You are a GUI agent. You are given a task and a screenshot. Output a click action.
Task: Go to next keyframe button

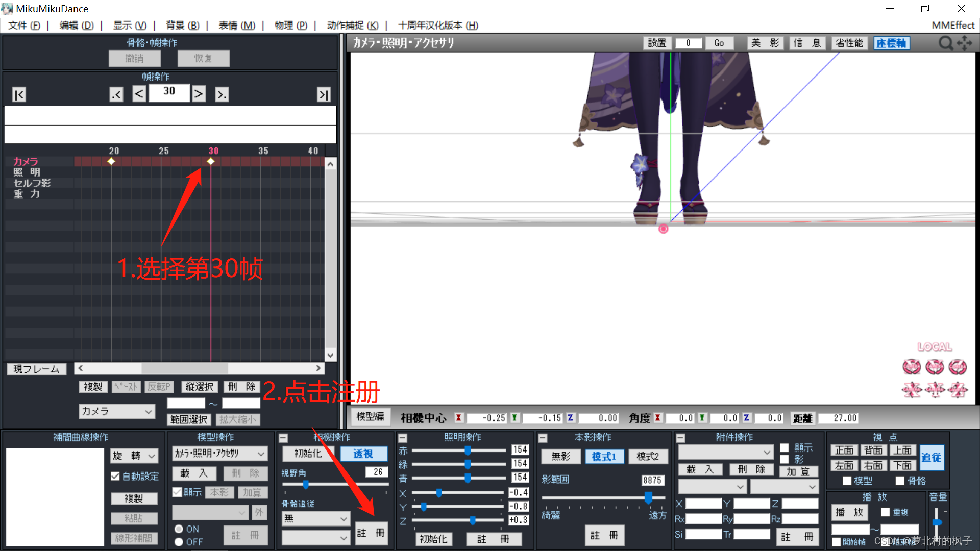222,95
